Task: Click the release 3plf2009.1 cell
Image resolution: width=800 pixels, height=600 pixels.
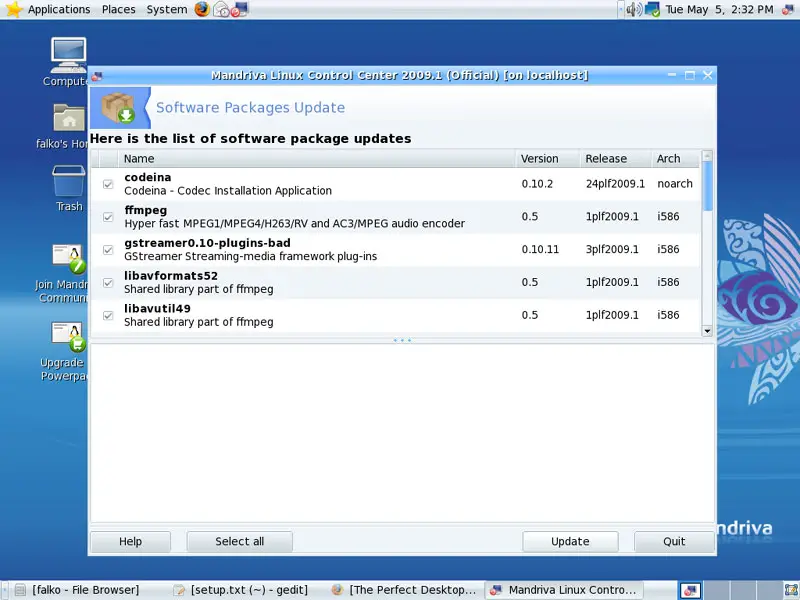Action: click(612, 249)
